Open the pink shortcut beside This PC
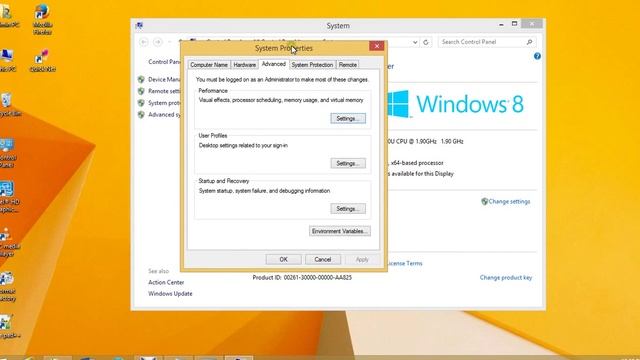 tap(42, 60)
